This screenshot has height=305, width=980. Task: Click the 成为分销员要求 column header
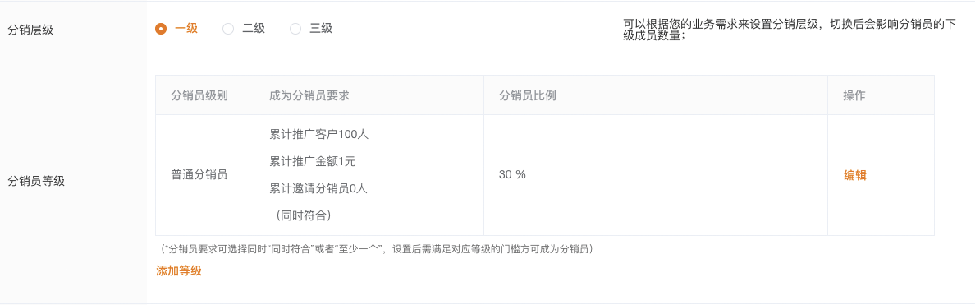pyautogui.click(x=309, y=96)
